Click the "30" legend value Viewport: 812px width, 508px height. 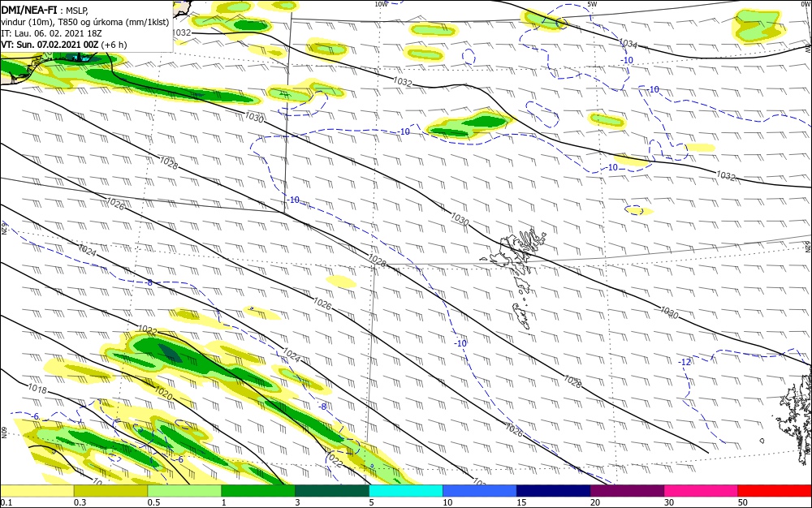[x=669, y=502]
